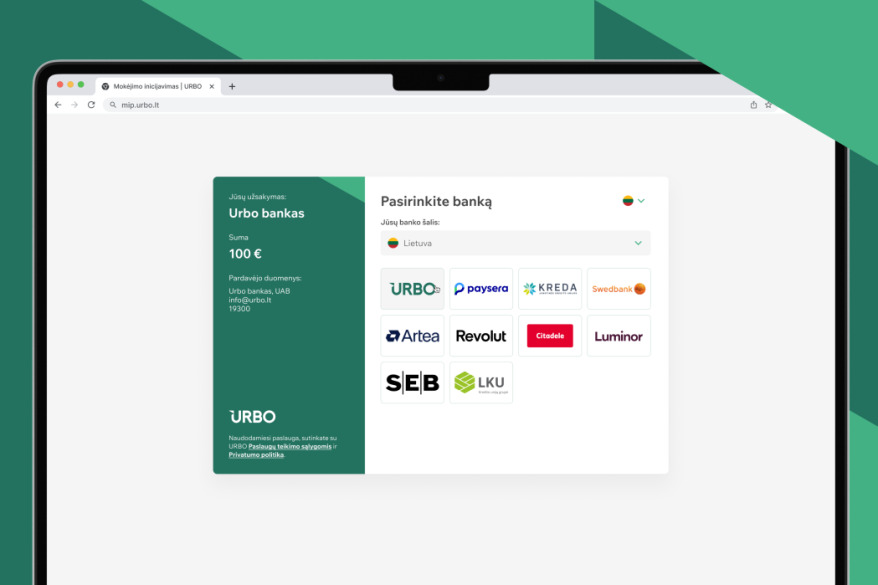Click the browser back arrow
The width and height of the screenshot is (878, 585).
(58, 105)
